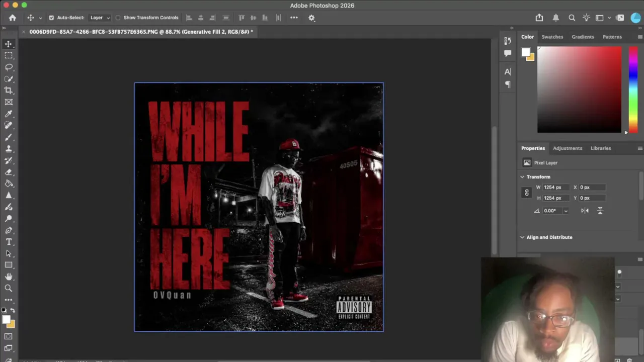
Task: Select the Lasso tool
Action: (x=9, y=67)
